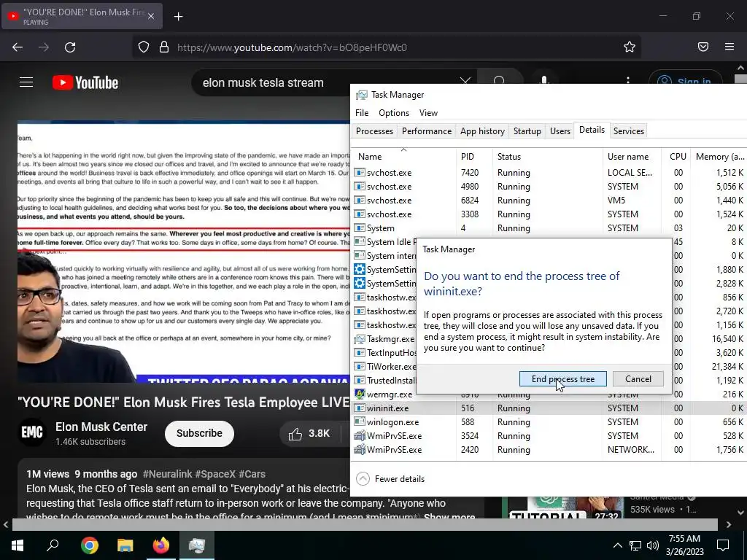Open the taskbar volume control
747x560 pixels.
pos(653,545)
